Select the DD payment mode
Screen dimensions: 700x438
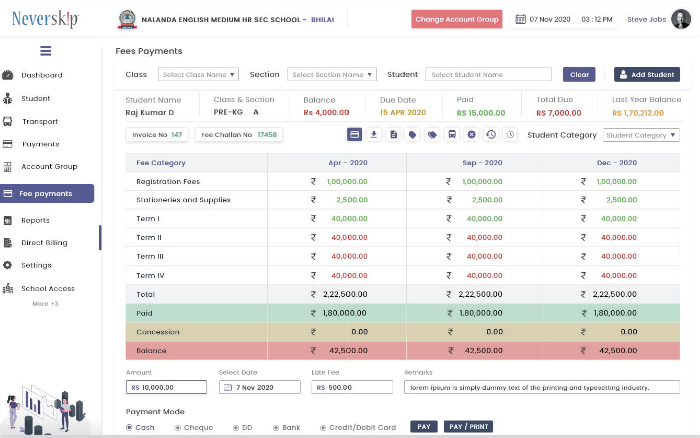point(242,427)
